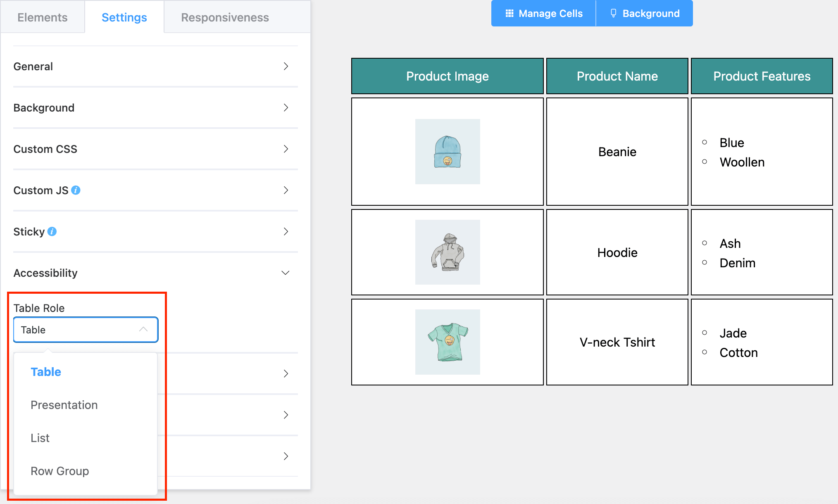Expand the General settings section
The height and width of the screenshot is (504, 838).
[x=155, y=66]
